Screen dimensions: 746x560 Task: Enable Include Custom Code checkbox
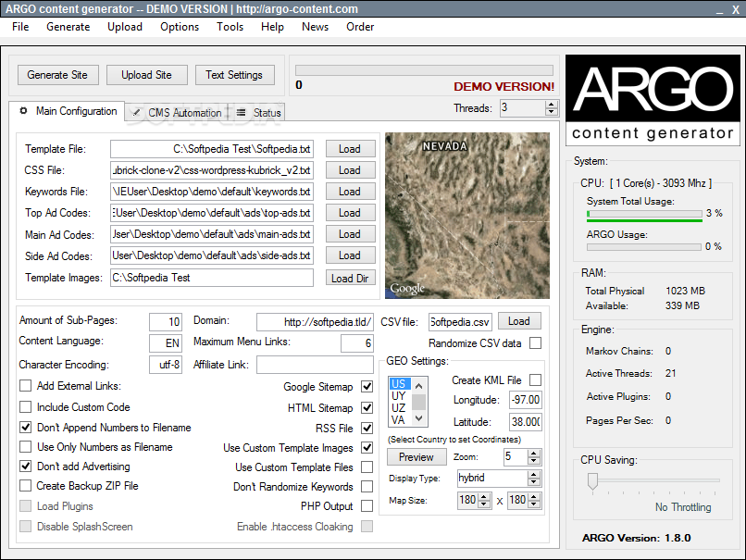pos(25,407)
